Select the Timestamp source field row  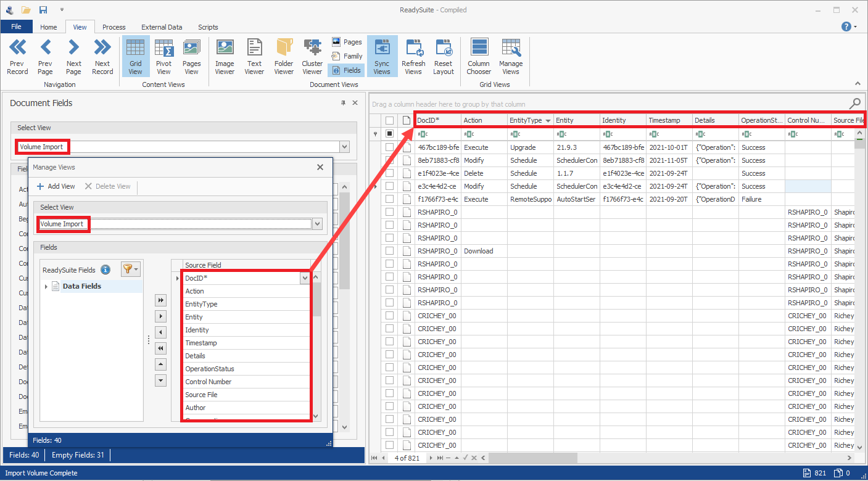click(247, 343)
